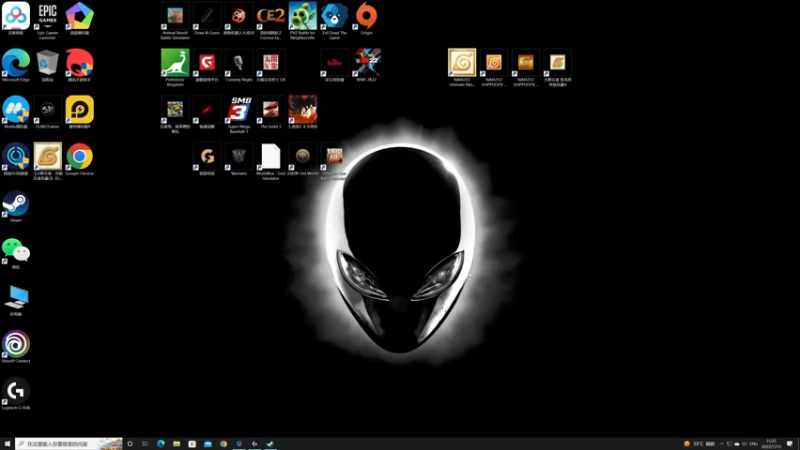
Task: Open the Old World game shortcut
Action: click(x=303, y=159)
